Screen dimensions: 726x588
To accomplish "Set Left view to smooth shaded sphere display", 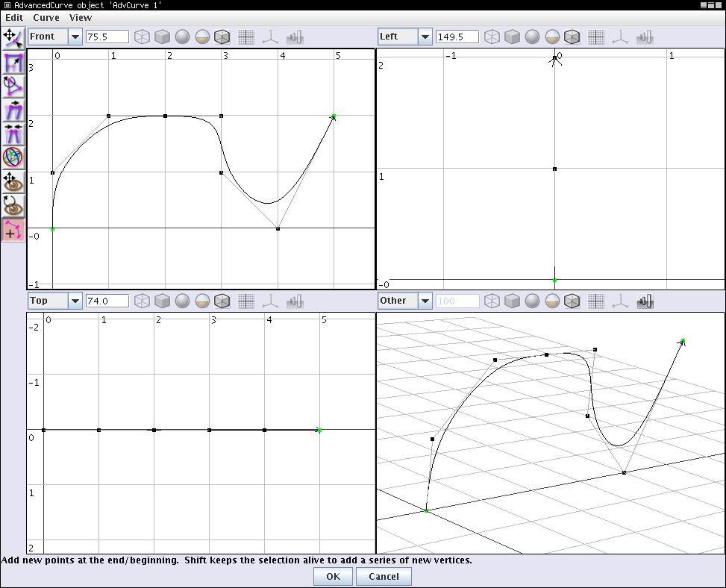I will 533,37.
